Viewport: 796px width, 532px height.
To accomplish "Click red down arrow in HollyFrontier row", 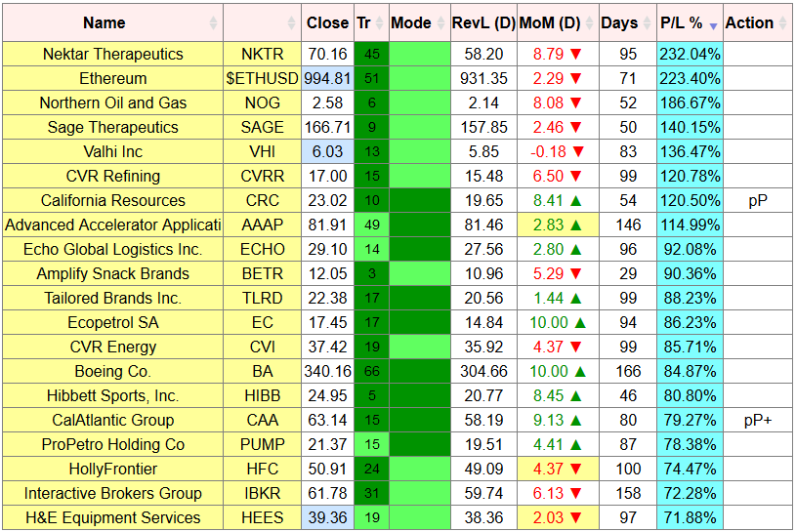I will 575,470.
